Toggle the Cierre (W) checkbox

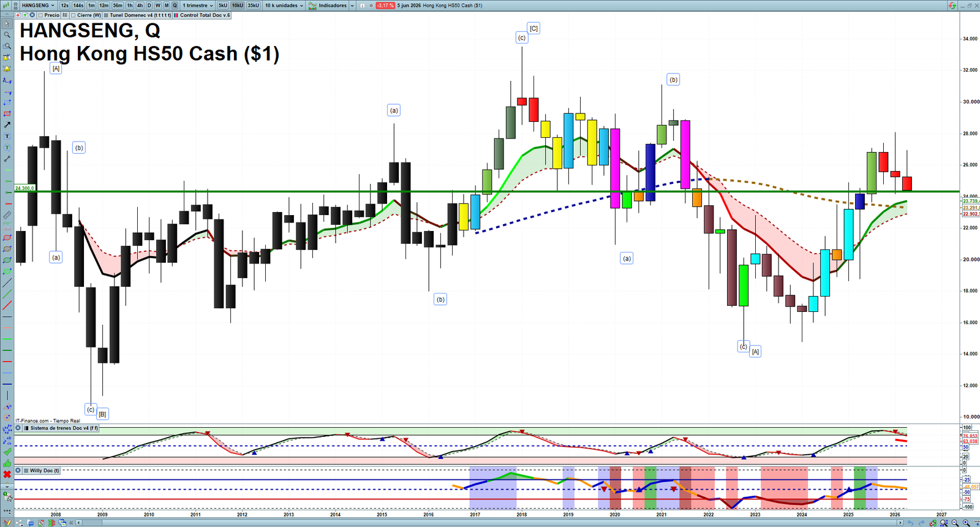(x=73, y=15)
